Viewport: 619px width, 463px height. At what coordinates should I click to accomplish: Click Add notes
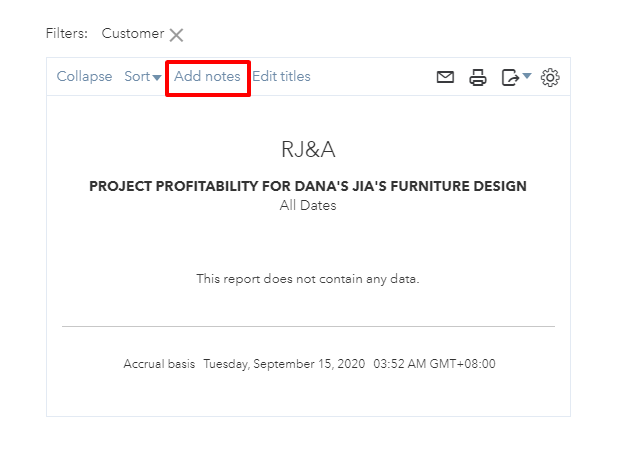207,76
